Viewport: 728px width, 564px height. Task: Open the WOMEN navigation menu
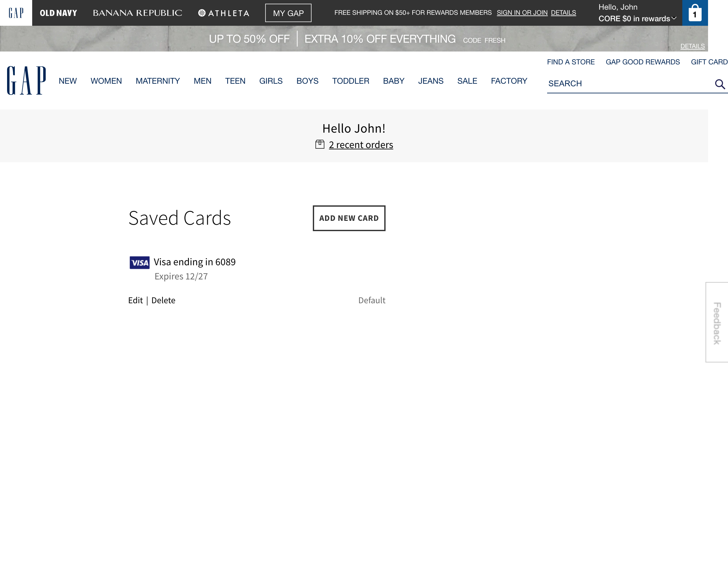tap(106, 81)
